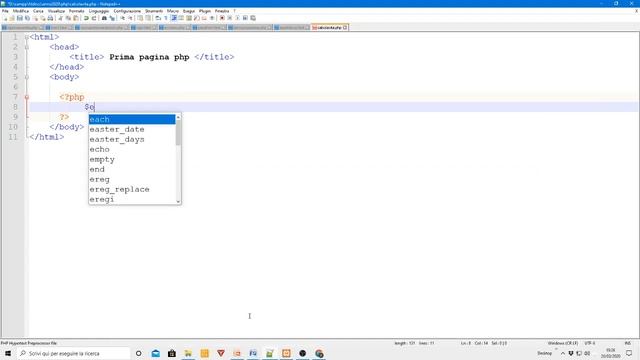Screen dimensions: 640x360
Task: Toggle word wrap in toolbar
Action: 158,18
